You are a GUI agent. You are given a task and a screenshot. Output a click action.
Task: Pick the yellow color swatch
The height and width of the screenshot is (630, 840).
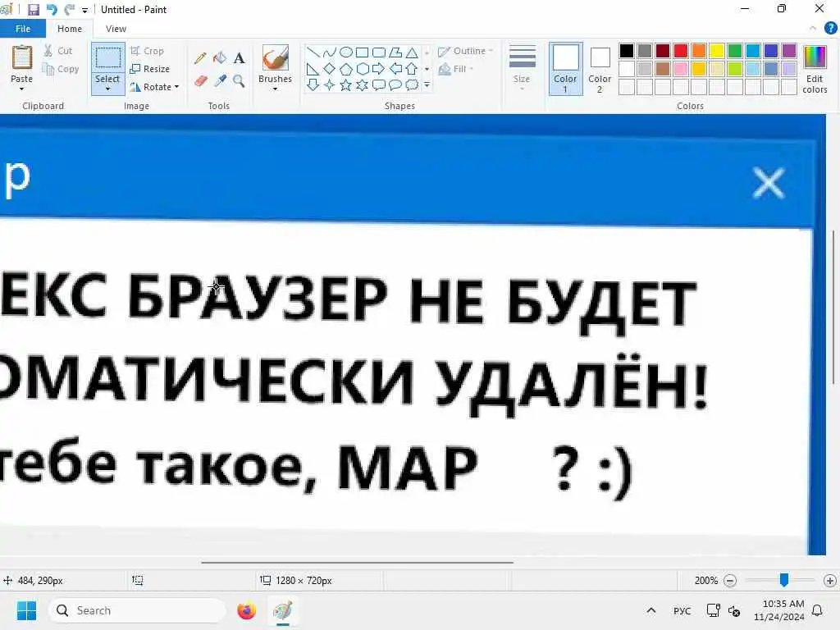click(717, 50)
